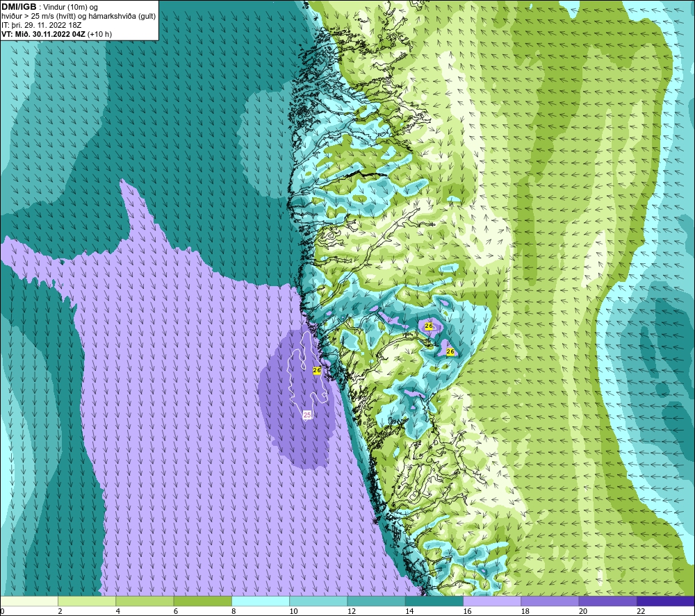The width and height of the screenshot is (695, 616).
Task: Click the olive green 6–8 m/s legend swatch
Action: coord(202,601)
